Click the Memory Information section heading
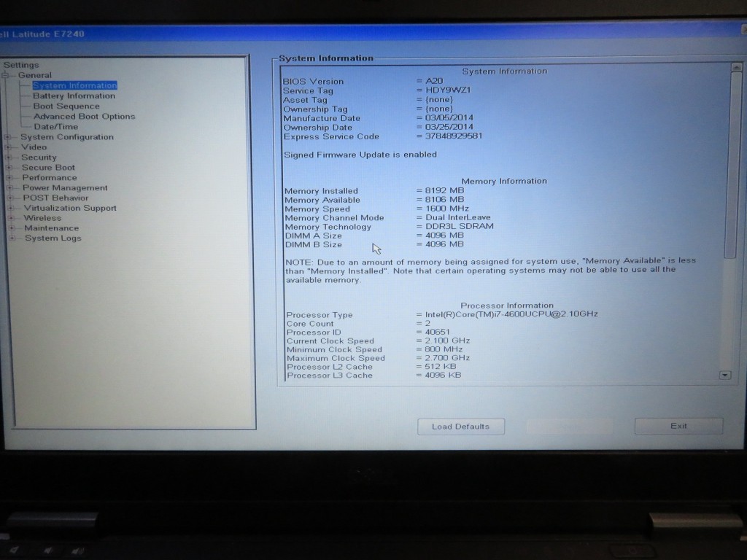747x560 pixels. (504, 181)
